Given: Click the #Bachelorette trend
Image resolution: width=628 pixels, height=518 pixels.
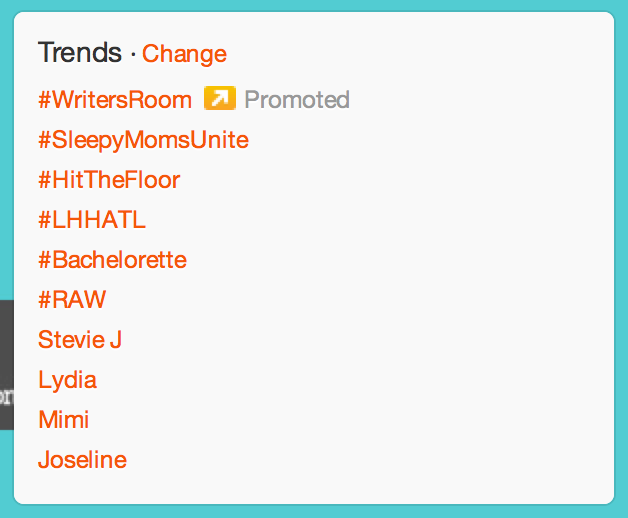Looking at the screenshot, I should pos(112,260).
